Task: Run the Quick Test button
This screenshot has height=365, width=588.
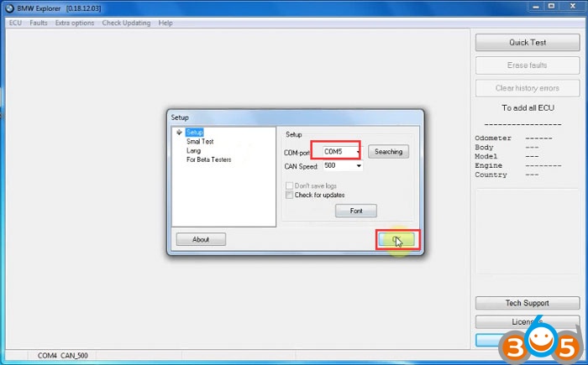Action: (x=527, y=42)
